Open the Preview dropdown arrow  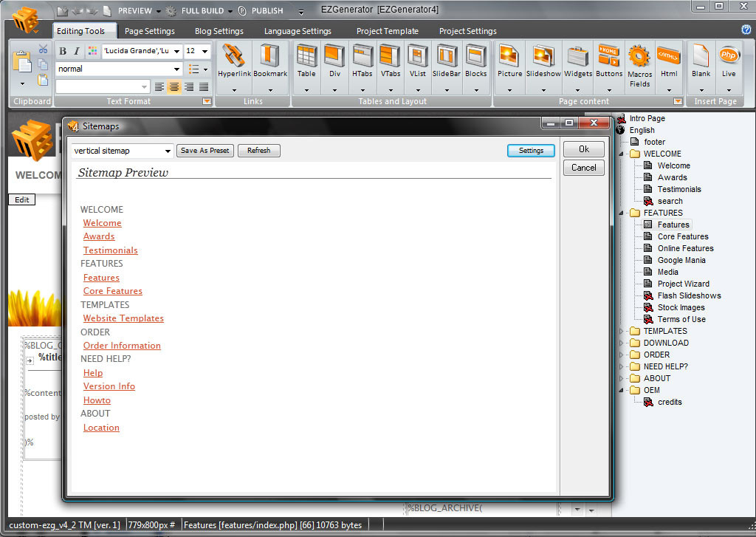tap(159, 11)
